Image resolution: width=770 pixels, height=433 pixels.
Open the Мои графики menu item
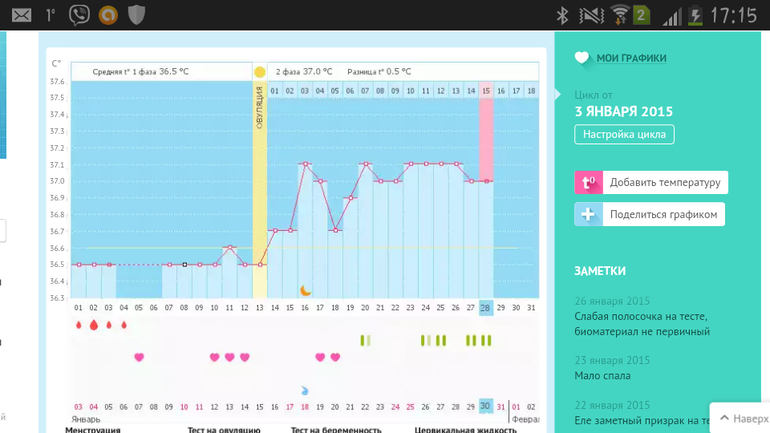(x=631, y=58)
